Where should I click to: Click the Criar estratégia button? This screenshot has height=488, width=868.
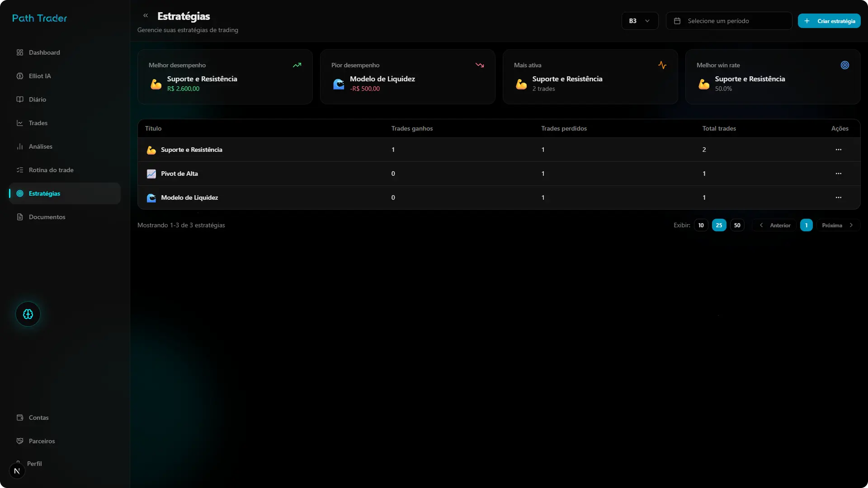click(830, 20)
